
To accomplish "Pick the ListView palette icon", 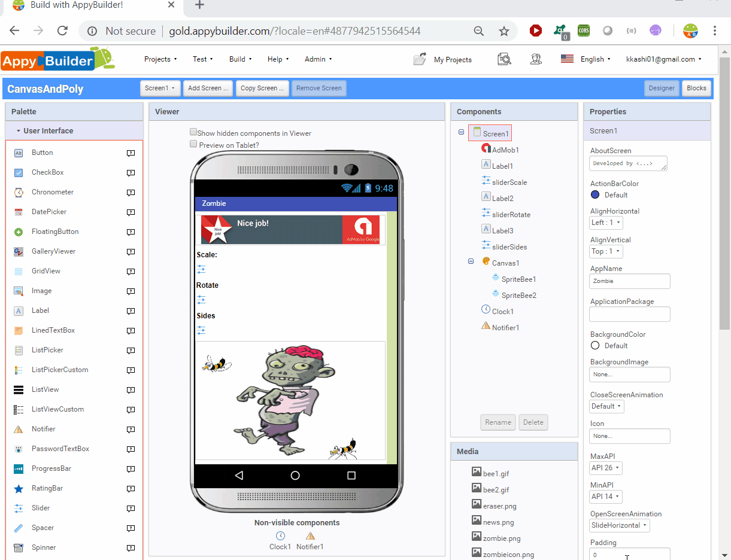I will coord(19,390).
